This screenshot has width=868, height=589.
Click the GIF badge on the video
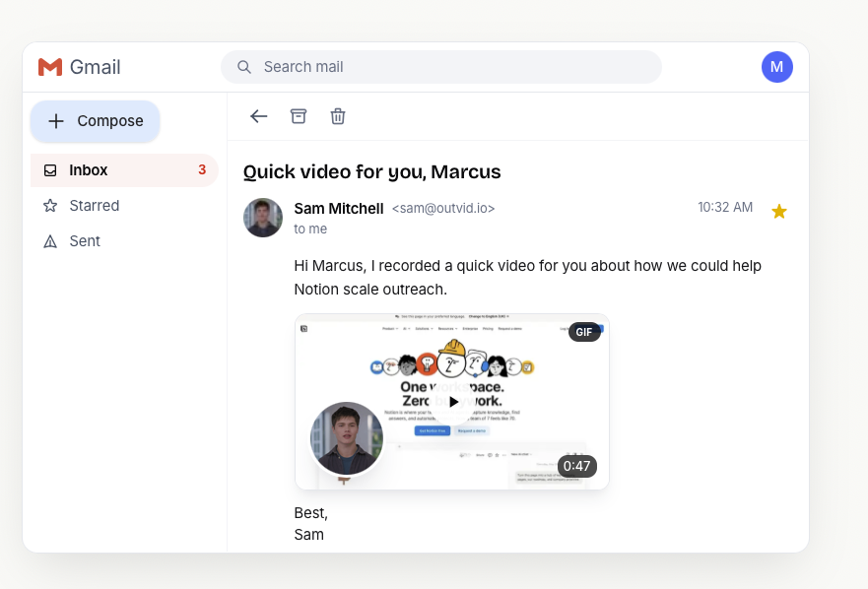pyautogui.click(x=584, y=332)
